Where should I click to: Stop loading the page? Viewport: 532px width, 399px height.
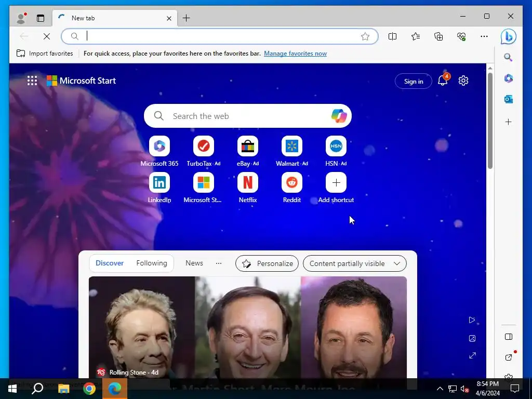tap(46, 36)
